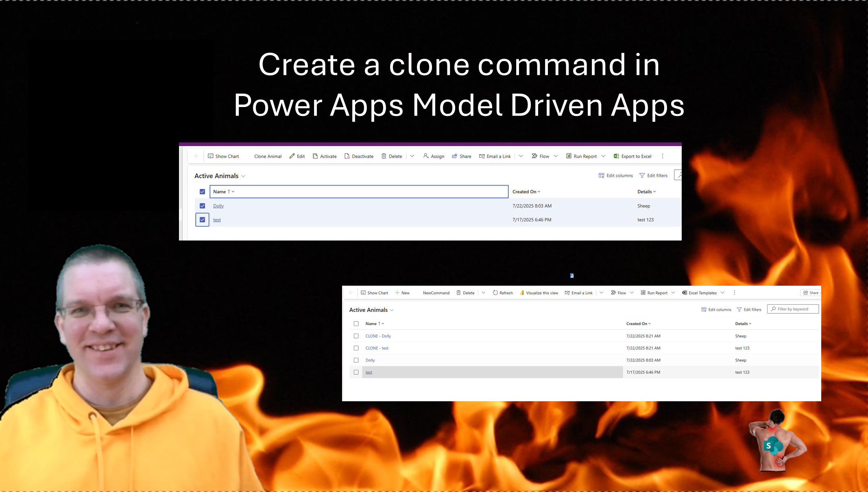Click the Visualize this view icon

[x=522, y=293]
